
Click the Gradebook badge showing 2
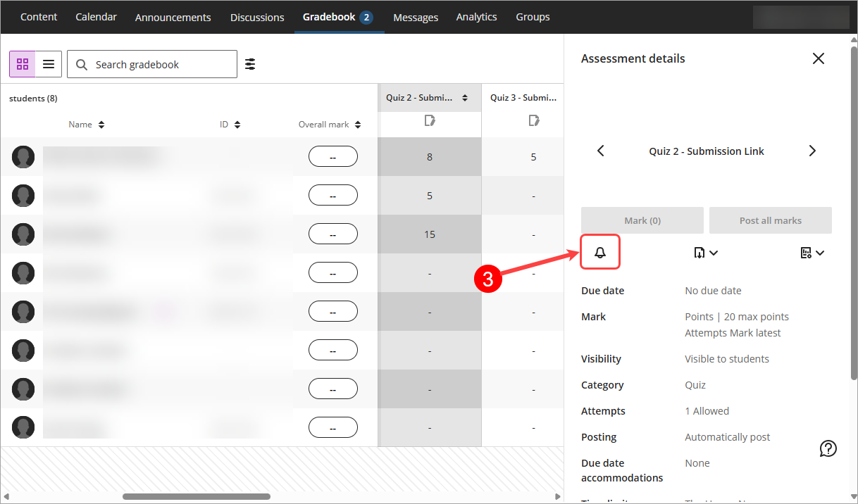(366, 18)
